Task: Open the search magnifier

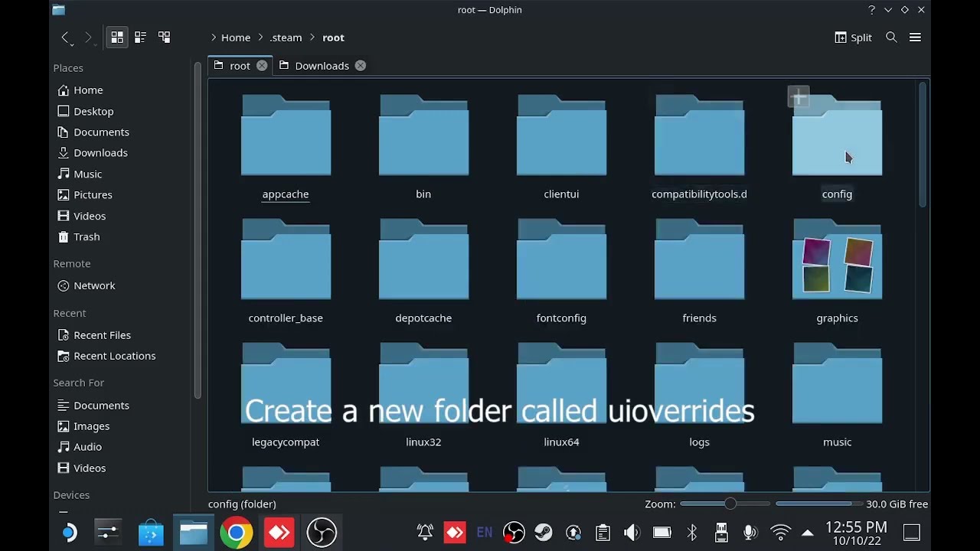Action: click(x=891, y=37)
